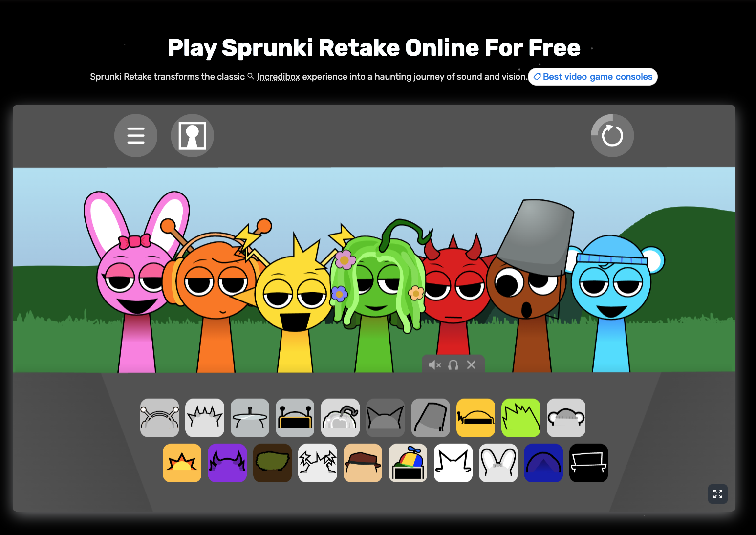Select the gray spiky hair icon

[x=205, y=418]
